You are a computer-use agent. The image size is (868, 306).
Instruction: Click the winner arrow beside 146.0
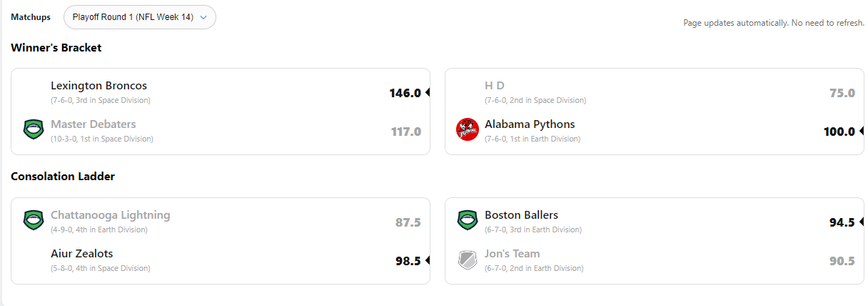428,92
